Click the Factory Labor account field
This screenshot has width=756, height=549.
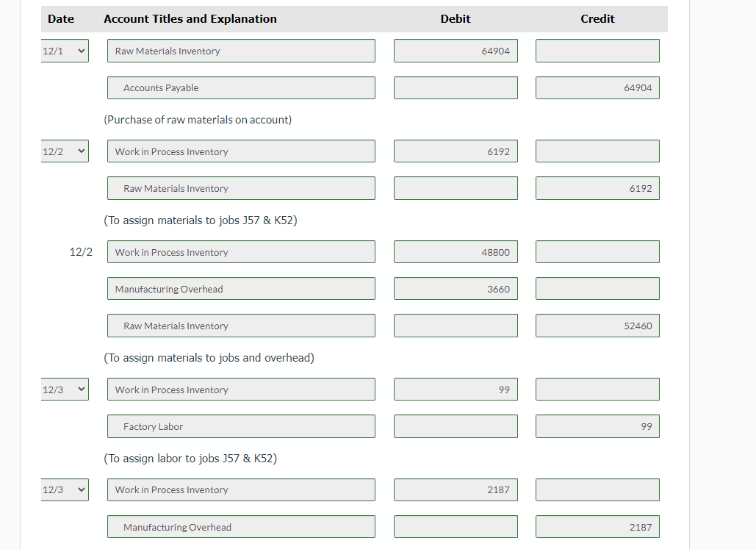241,426
